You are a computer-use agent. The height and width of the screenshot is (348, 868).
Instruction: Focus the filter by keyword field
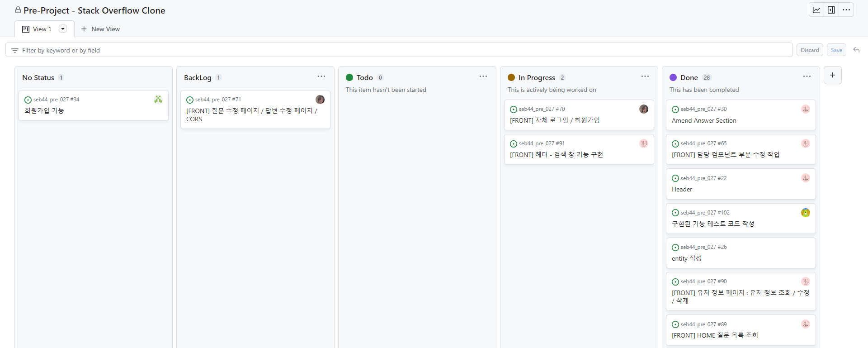(x=399, y=50)
